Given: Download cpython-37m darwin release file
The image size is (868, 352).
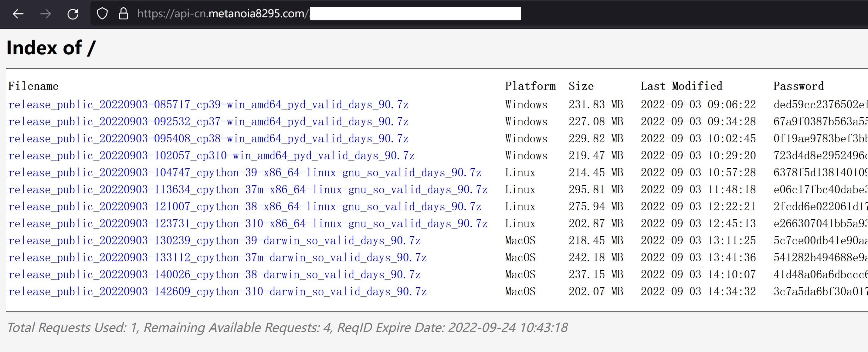Looking at the screenshot, I should (217, 258).
